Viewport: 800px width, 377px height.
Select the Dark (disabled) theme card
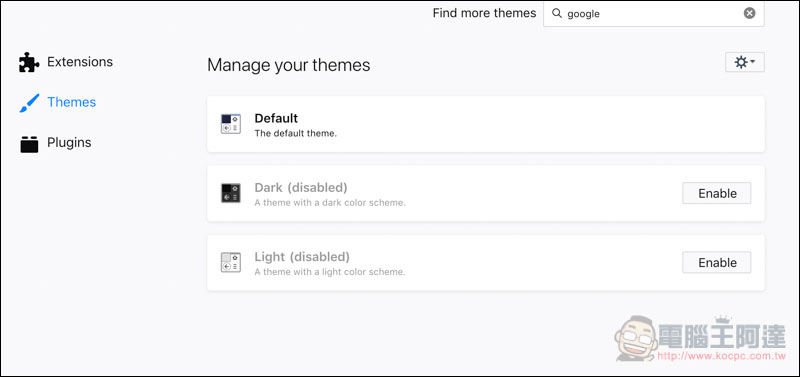[x=486, y=193]
